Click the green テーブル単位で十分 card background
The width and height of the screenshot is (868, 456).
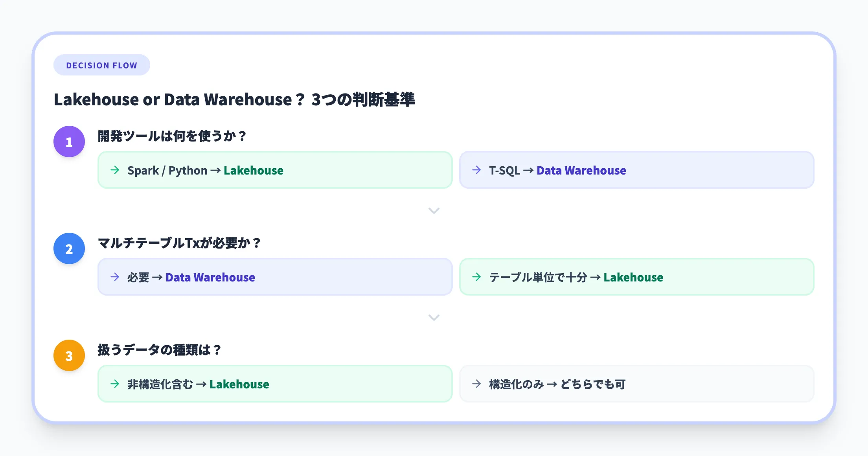637,277
